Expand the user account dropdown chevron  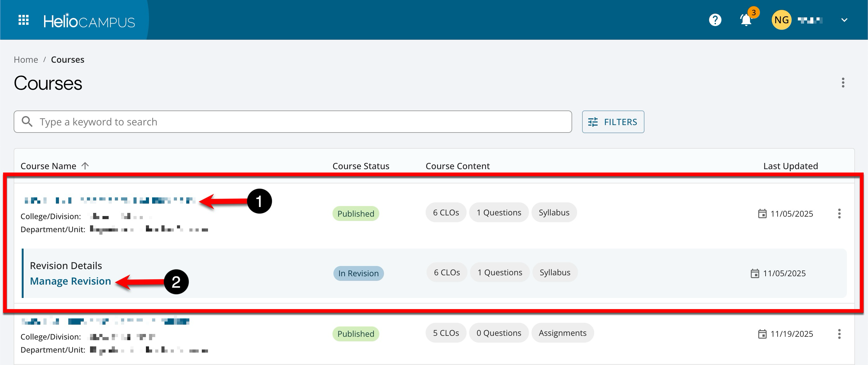tap(844, 20)
